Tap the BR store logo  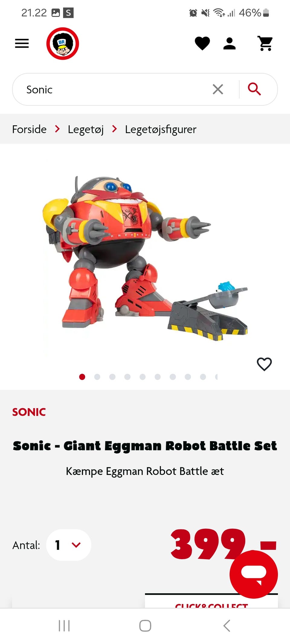pos(63,43)
